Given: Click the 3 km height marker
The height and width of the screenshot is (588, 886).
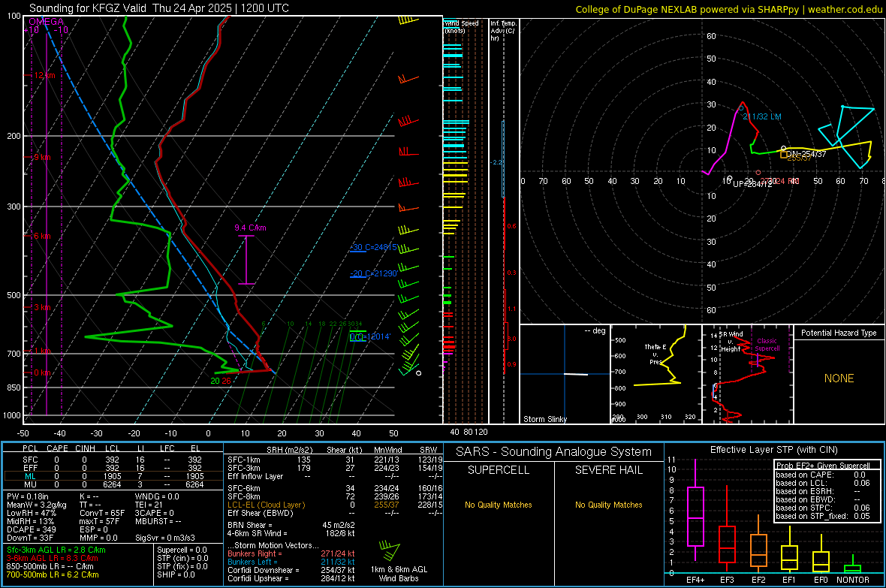Looking at the screenshot, I should [42, 308].
